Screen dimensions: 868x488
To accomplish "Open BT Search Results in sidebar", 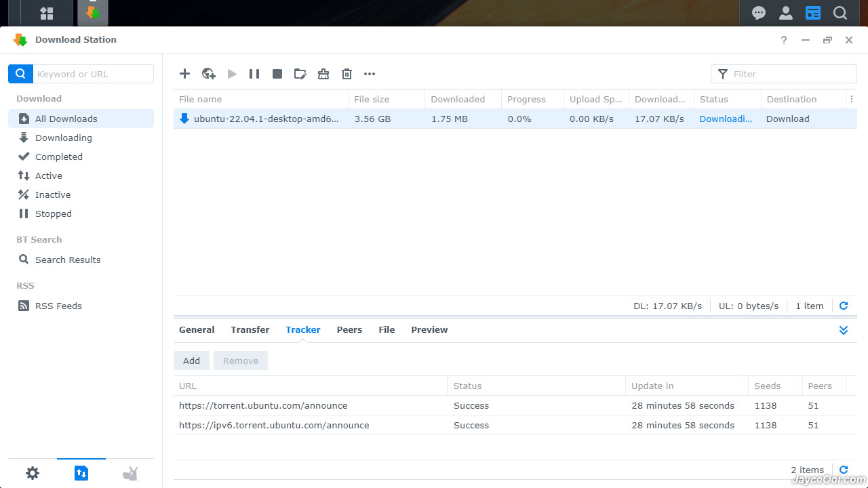I will click(x=81, y=260).
